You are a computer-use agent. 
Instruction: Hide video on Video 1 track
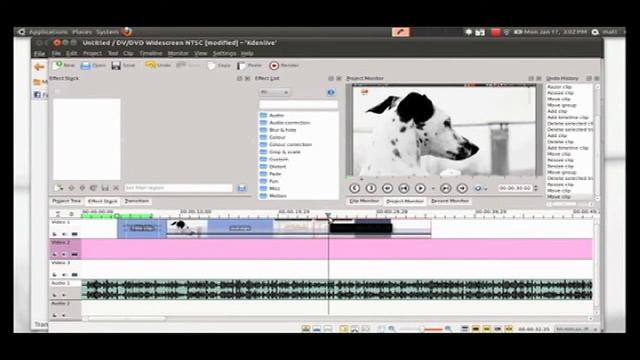[74, 234]
